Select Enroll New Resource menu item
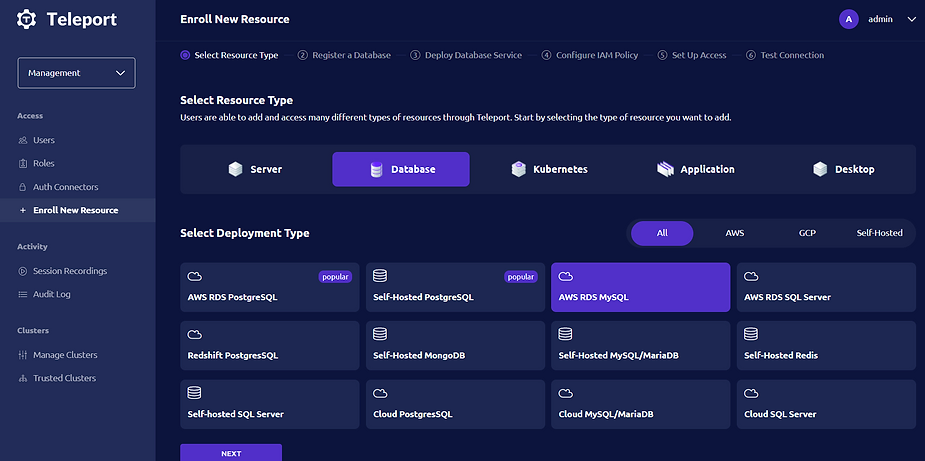Viewport: 925px width, 461px height. tap(78, 210)
